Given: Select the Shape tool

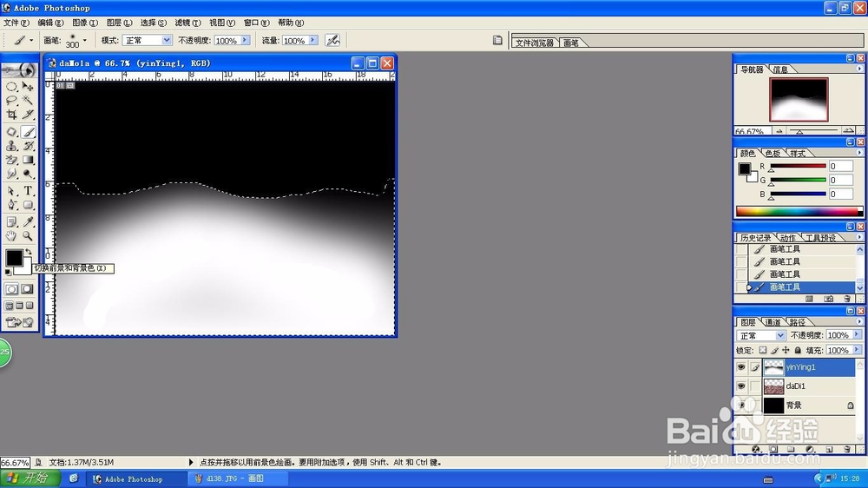Looking at the screenshot, I should 28,205.
